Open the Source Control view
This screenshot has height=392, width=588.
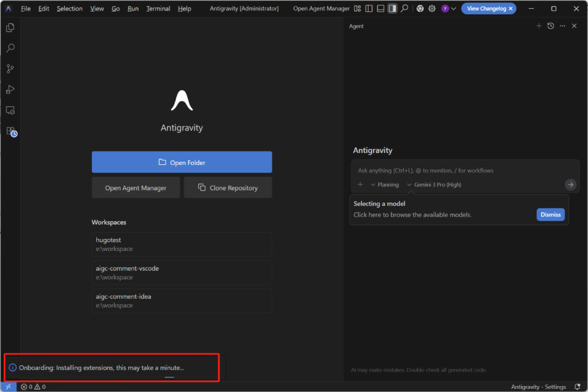pyautogui.click(x=10, y=69)
